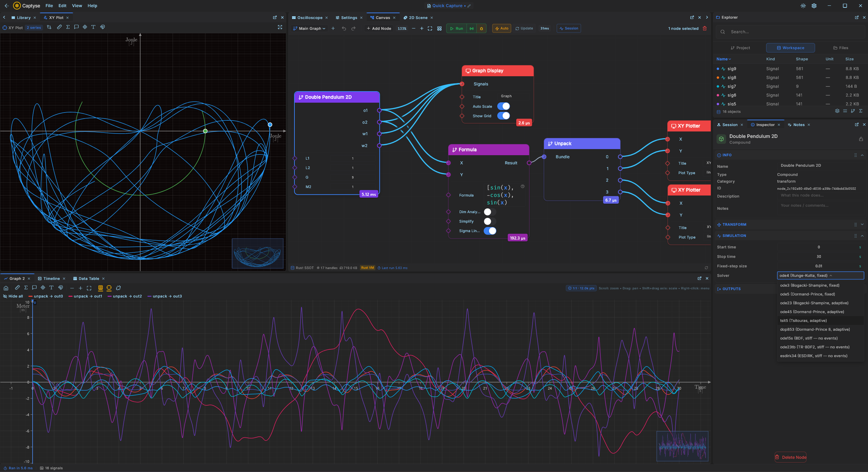Toggle Show Grid switch on Graph Display

point(503,116)
